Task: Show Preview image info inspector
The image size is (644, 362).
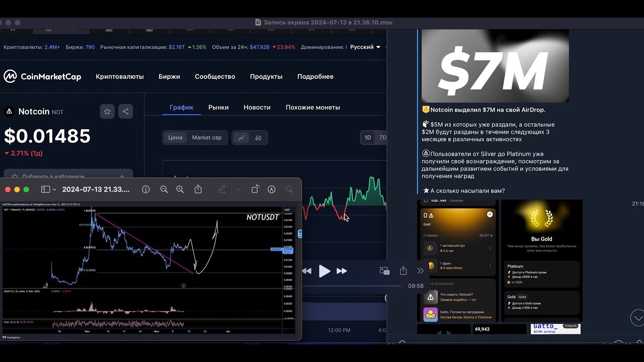Action: point(146,190)
